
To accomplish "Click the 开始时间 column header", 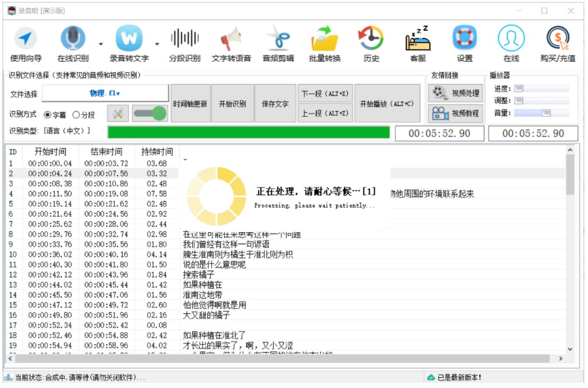I will pyautogui.click(x=50, y=152).
